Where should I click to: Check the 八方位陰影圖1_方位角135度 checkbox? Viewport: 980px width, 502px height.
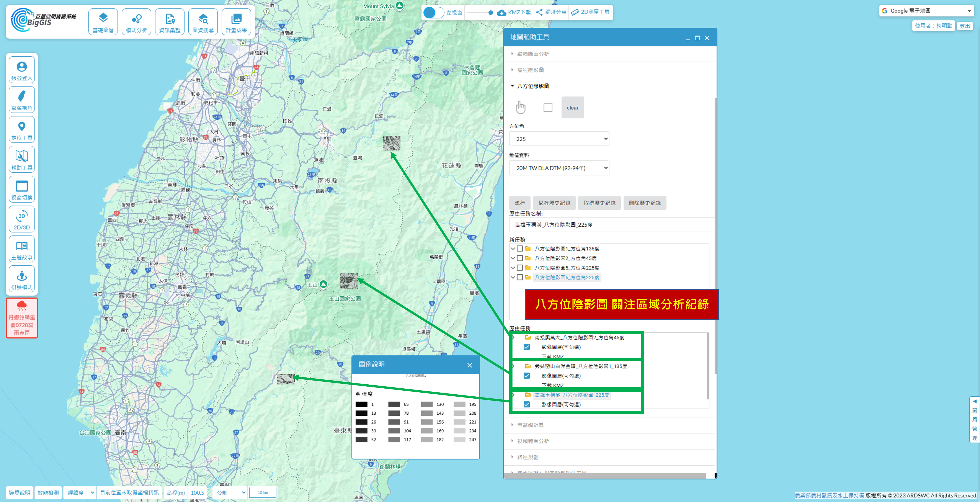pyautogui.click(x=520, y=248)
